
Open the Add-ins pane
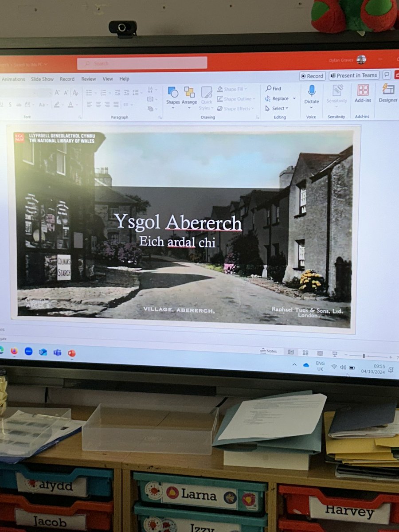pyautogui.click(x=363, y=94)
